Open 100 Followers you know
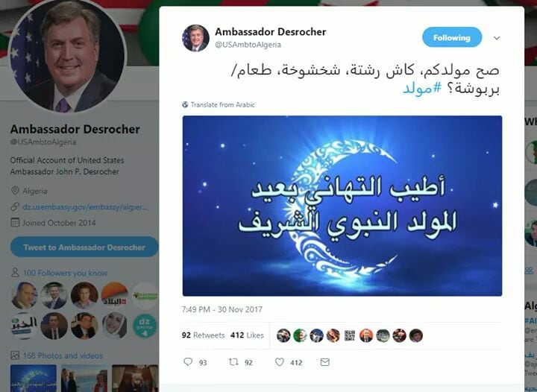 (x=65, y=273)
